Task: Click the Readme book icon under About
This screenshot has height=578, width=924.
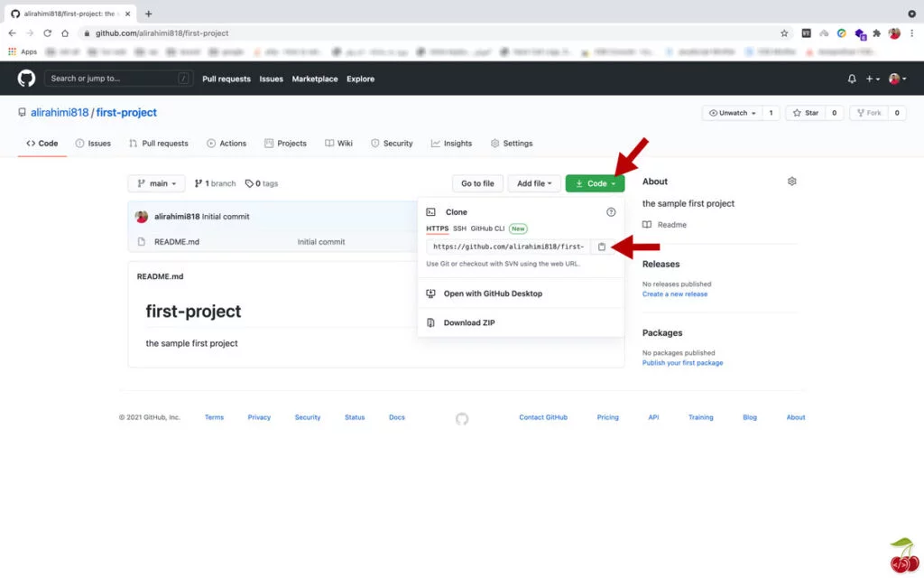Action: [648, 224]
